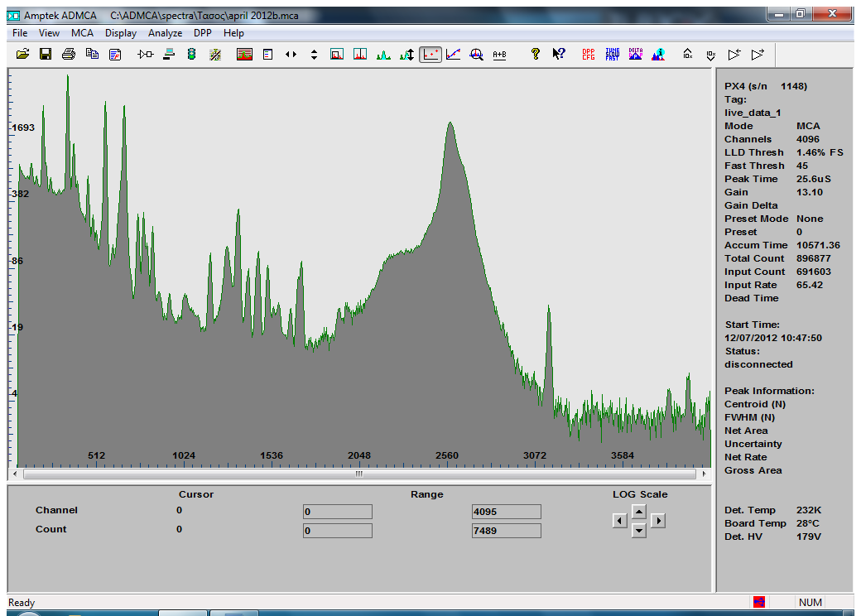Open DPP CFG configuration icon
This screenshot has width=861, height=616.
589,54
